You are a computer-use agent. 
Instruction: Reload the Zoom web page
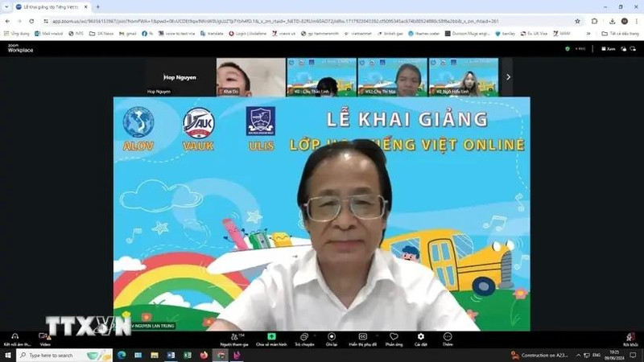coord(31,21)
